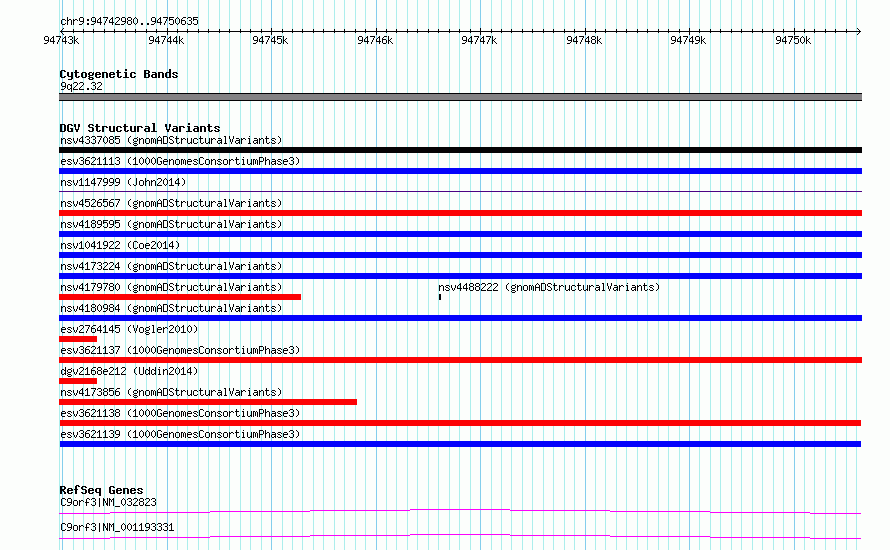Click the 94749k ruler tick label
The height and width of the screenshot is (550, 890).
[x=688, y=40]
